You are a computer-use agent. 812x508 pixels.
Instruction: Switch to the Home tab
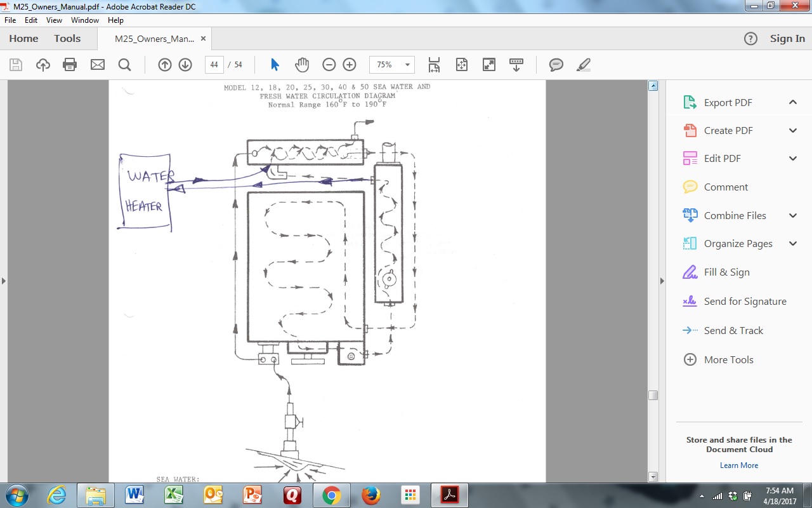tap(23, 39)
